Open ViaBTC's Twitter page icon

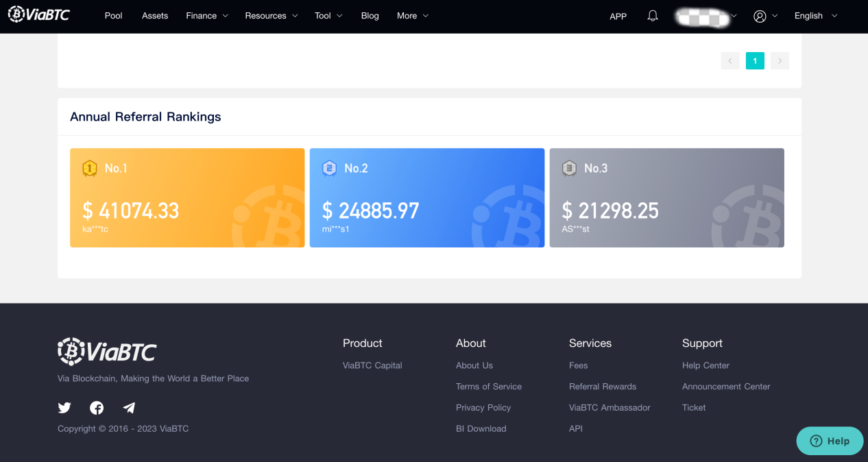point(64,408)
